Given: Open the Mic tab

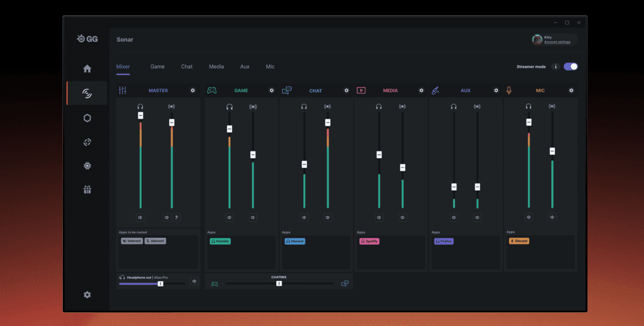Looking at the screenshot, I should (x=270, y=67).
